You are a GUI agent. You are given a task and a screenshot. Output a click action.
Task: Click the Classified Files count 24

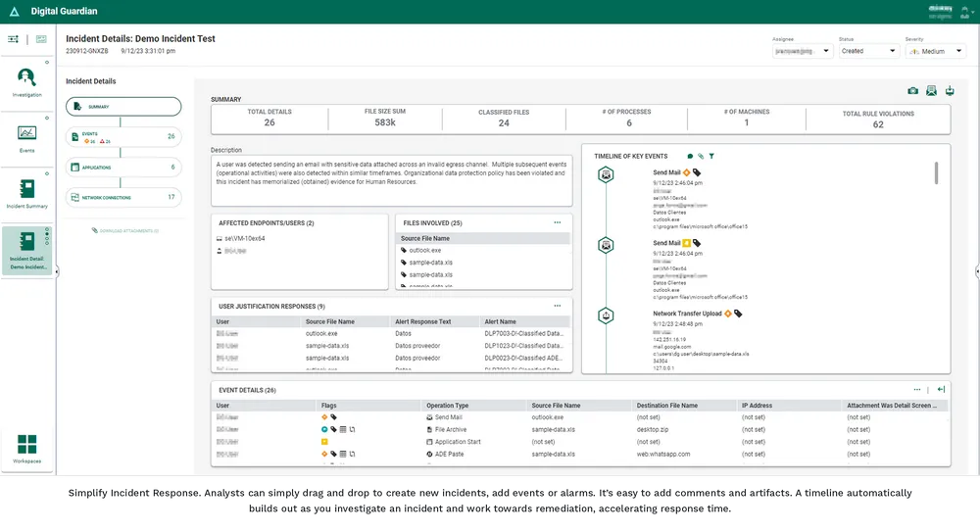point(504,123)
